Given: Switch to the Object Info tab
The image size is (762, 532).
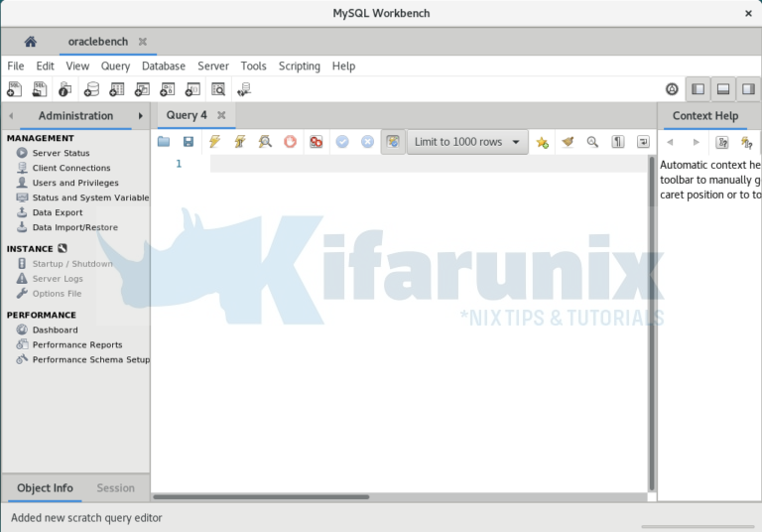Looking at the screenshot, I should (45, 487).
